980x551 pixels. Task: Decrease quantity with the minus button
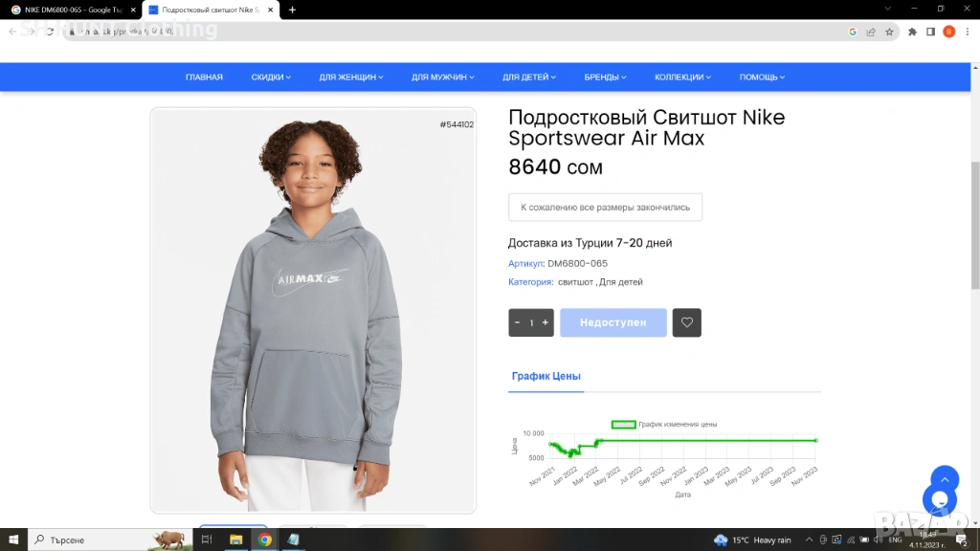click(517, 322)
